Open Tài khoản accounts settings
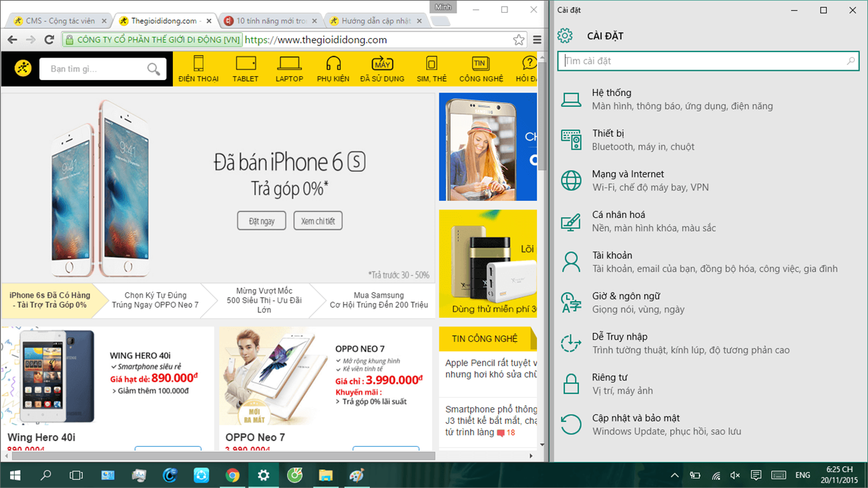This screenshot has width=868, height=488. 709,262
